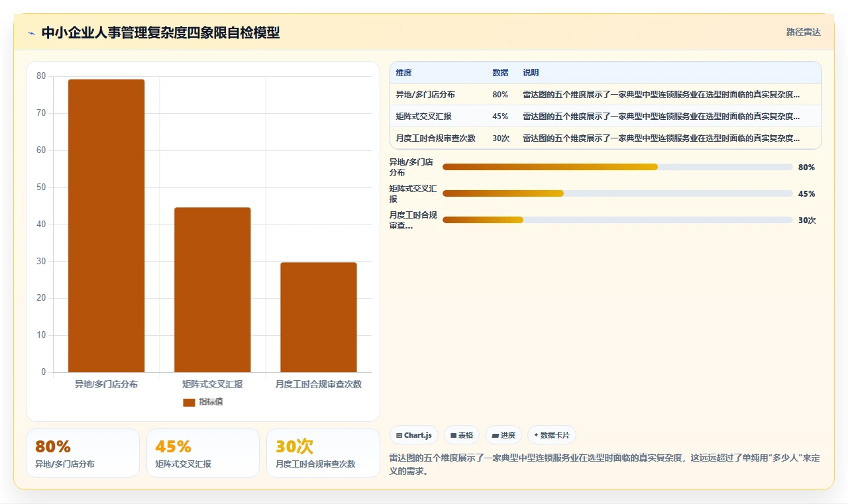Click the 维度 column header
848x504 pixels.
(x=403, y=73)
